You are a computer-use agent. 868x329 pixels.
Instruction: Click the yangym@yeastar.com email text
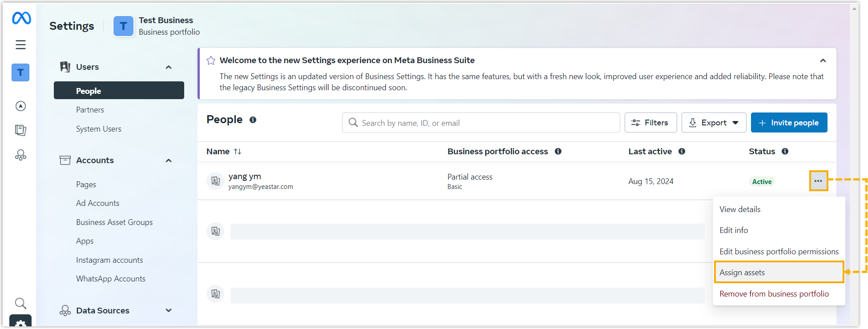261,187
